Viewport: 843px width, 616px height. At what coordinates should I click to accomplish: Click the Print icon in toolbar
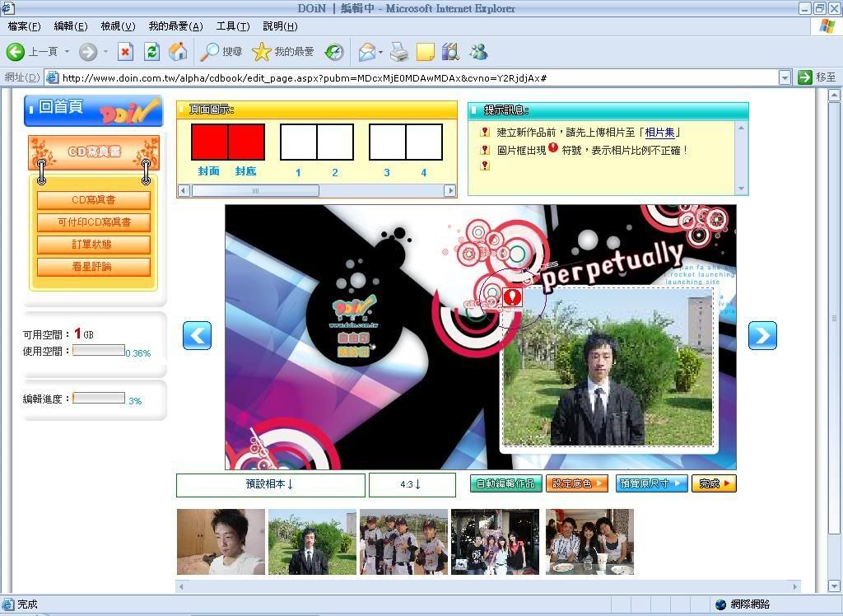[x=399, y=52]
